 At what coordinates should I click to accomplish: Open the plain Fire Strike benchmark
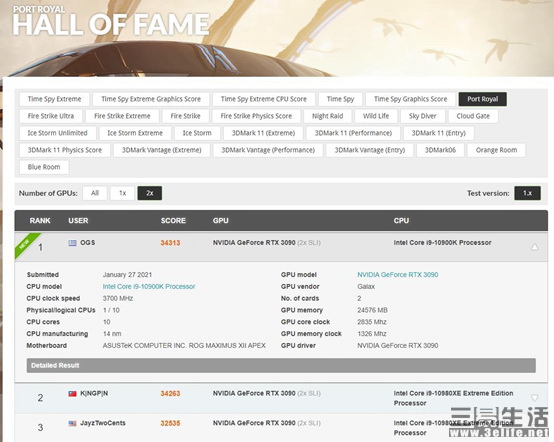(x=185, y=116)
